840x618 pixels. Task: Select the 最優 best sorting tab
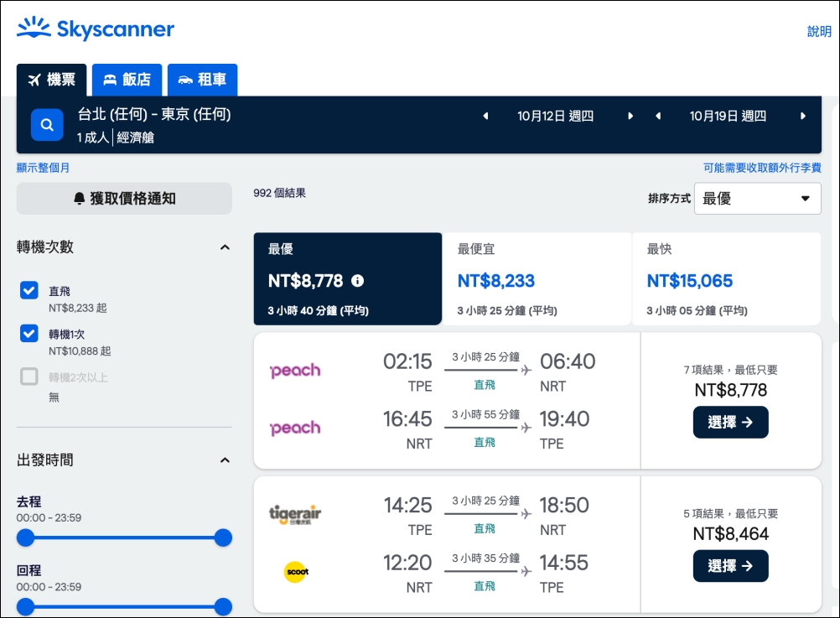coord(348,278)
